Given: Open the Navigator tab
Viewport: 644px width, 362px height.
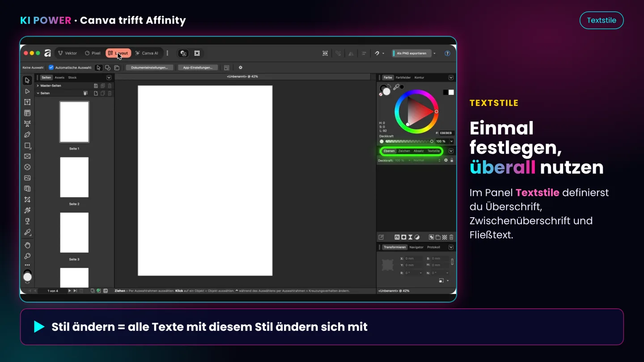Looking at the screenshot, I should click(416, 247).
